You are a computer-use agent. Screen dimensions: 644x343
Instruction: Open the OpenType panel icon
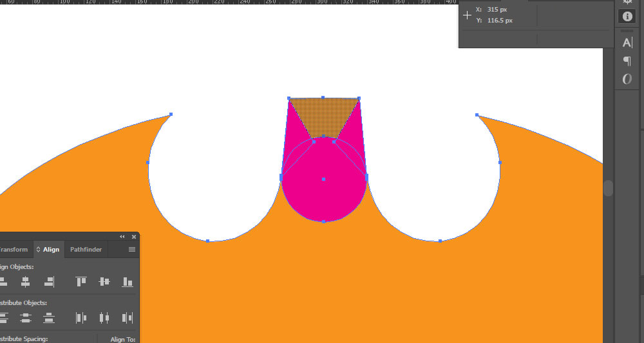627,79
